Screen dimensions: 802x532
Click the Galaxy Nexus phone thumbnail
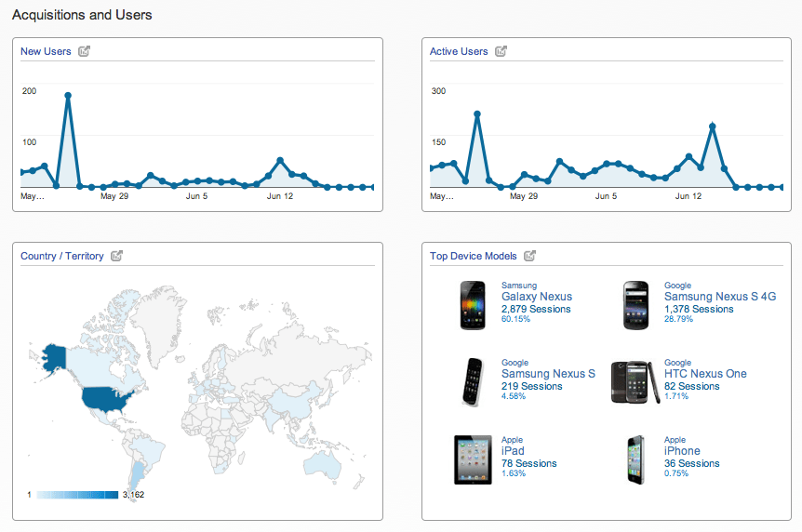[x=473, y=305]
